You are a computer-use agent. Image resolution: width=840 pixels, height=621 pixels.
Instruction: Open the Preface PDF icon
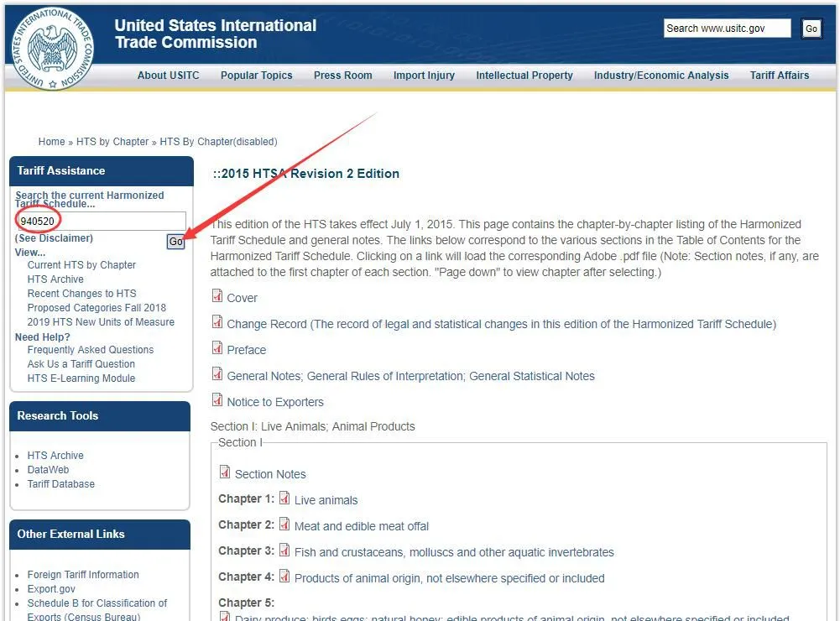click(x=217, y=347)
